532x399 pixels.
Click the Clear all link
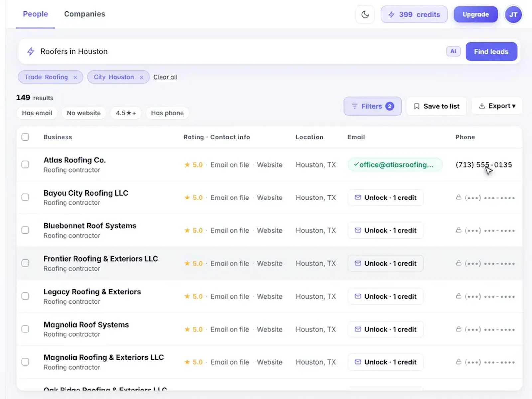click(165, 77)
